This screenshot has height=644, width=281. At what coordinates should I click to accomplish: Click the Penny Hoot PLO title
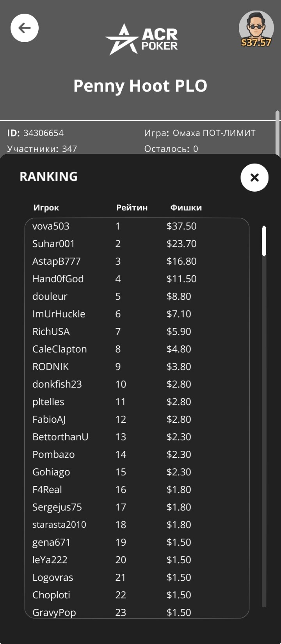click(140, 86)
